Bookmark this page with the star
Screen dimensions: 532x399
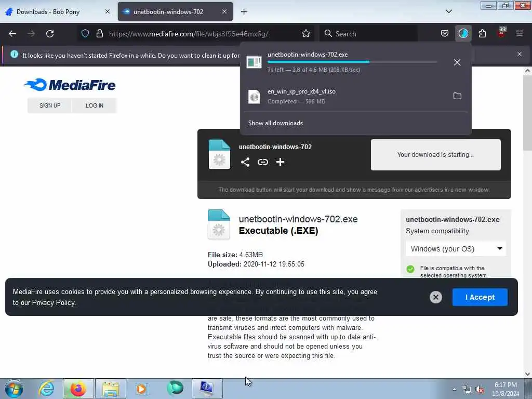pos(305,34)
